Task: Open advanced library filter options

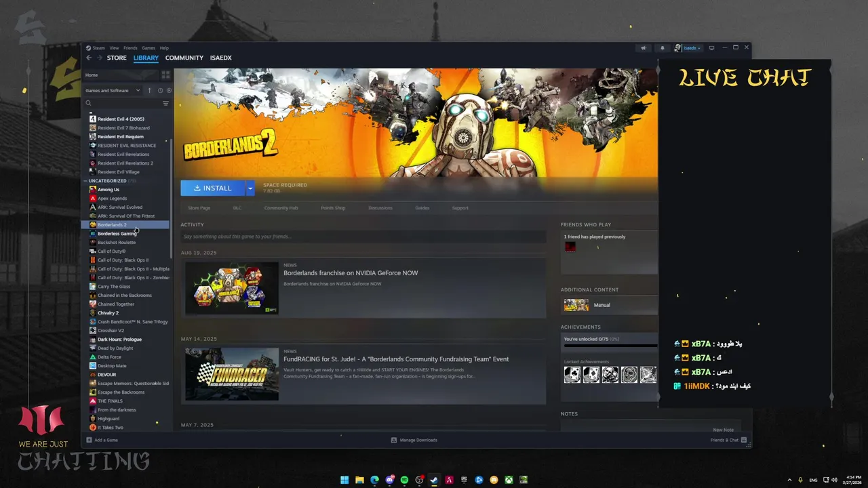Action: coord(165,104)
